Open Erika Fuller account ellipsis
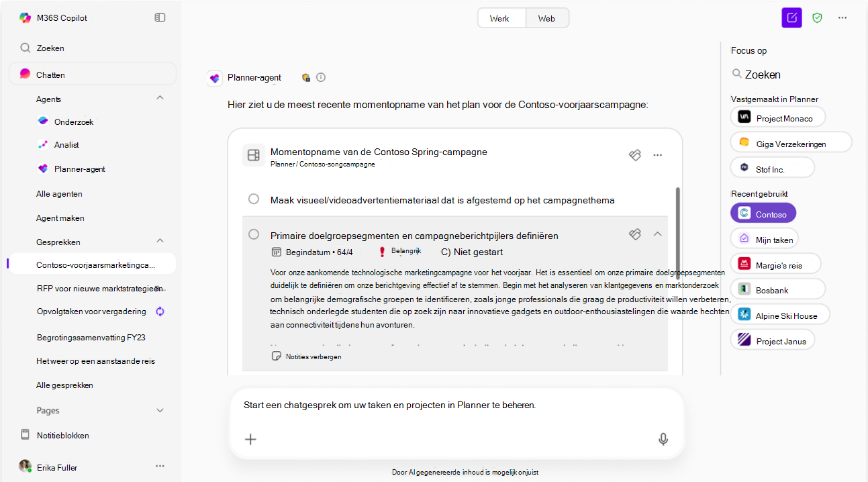 pyautogui.click(x=160, y=466)
